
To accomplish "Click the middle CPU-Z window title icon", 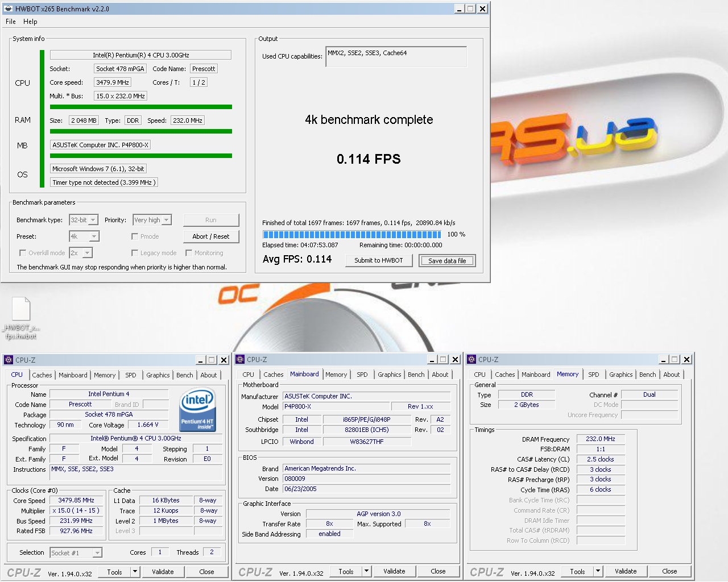I will tap(240, 360).
